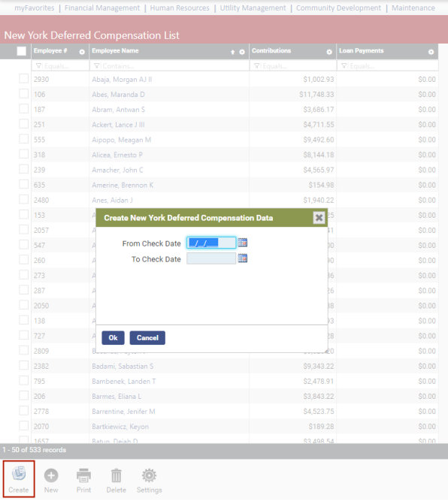Sort by Employee Name ascending arrow
This screenshot has height=501, width=448.
pos(232,52)
